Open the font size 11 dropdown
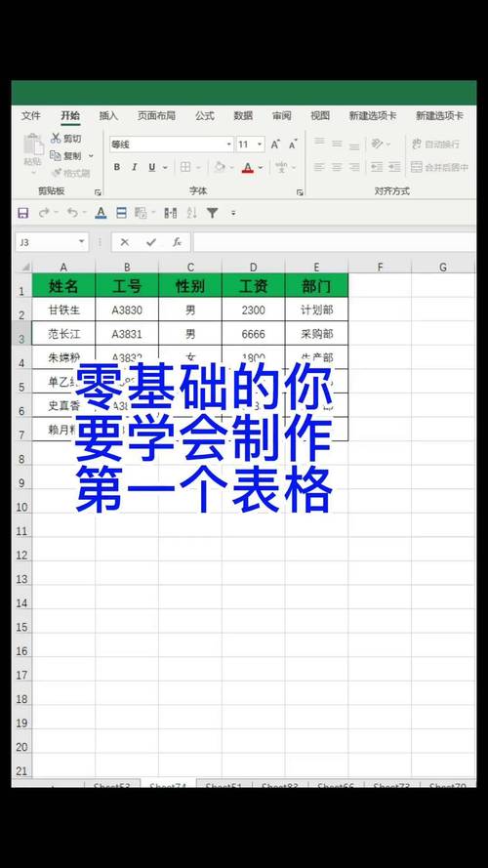 click(x=260, y=145)
